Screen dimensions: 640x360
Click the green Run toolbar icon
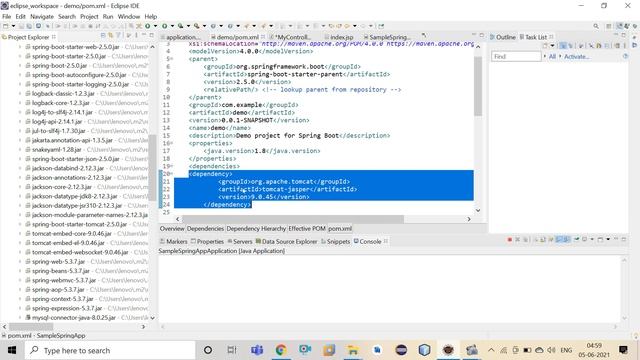click(164, 26)
